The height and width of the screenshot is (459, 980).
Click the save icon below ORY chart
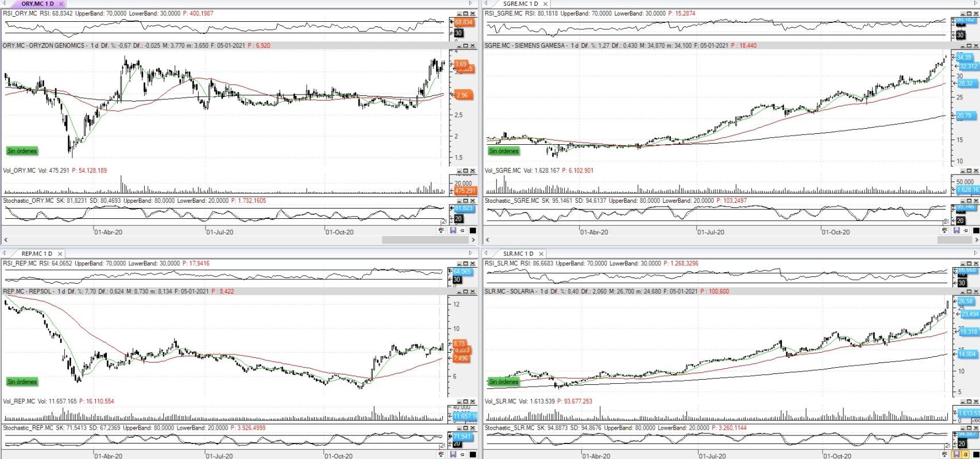(453, 230)
